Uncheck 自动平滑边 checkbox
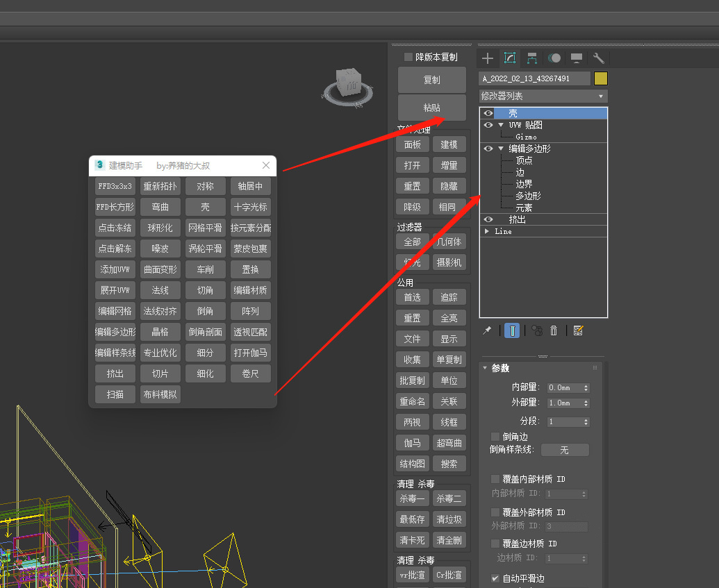The width and height of the screenshot is (719, 588). [x=495, y=578]
